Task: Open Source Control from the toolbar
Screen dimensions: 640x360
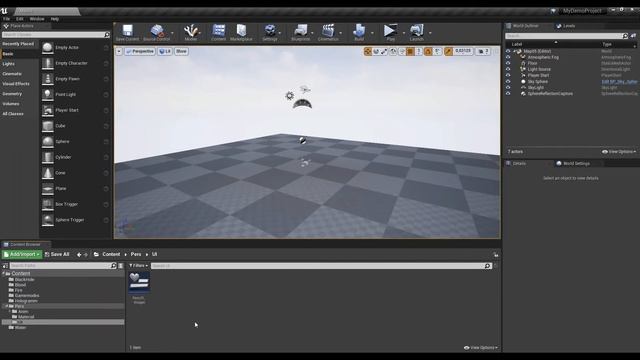Action: click(157, 33)
